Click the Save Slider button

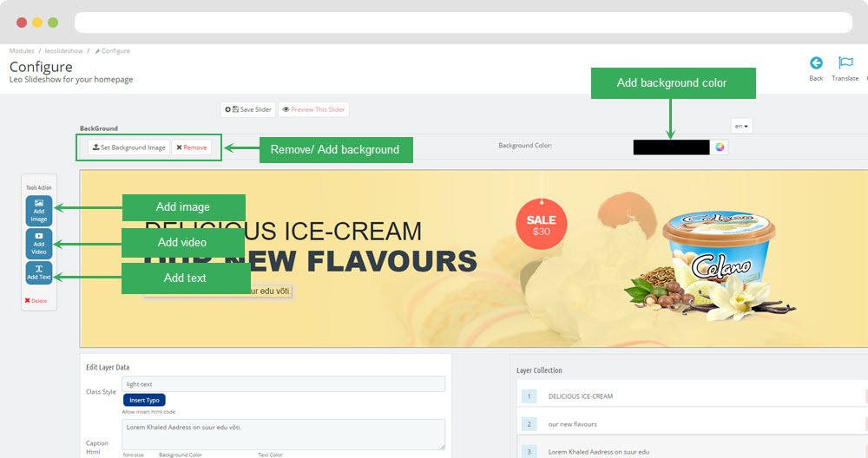click(248, 109)
